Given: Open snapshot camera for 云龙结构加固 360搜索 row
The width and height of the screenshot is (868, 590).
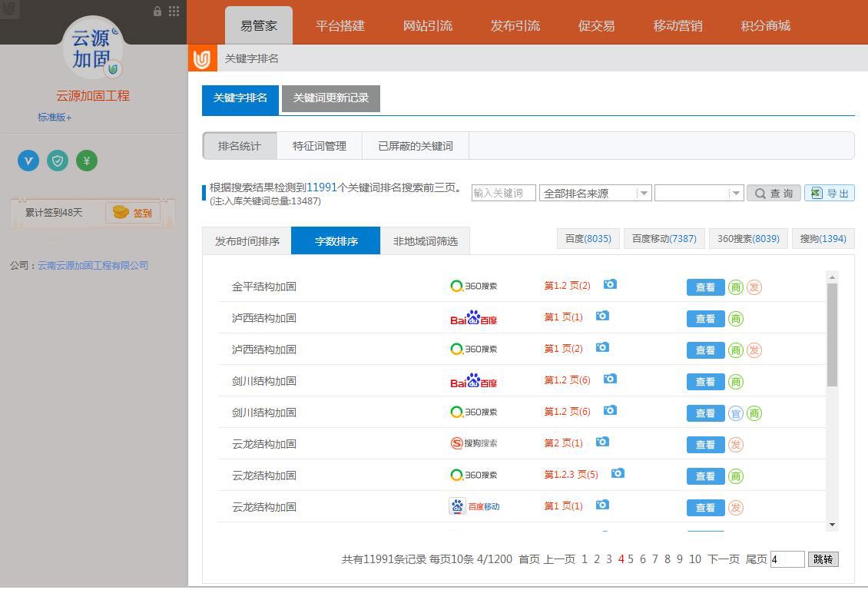Looking at the screenshot, I should [618, 474].
